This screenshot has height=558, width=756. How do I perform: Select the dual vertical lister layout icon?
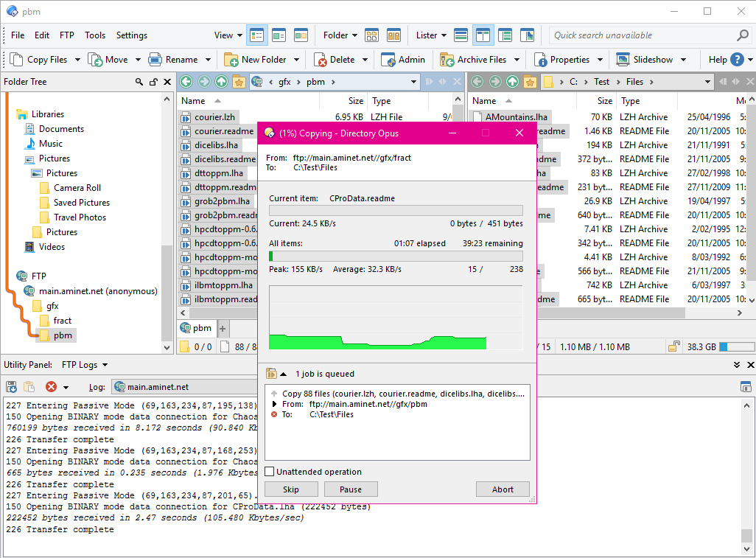[484, 35]
